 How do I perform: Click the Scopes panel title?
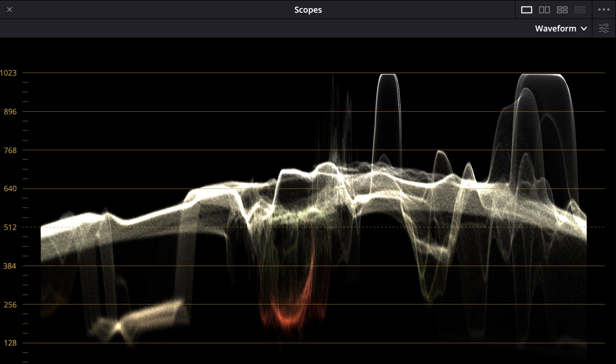[x=308, y=10]
